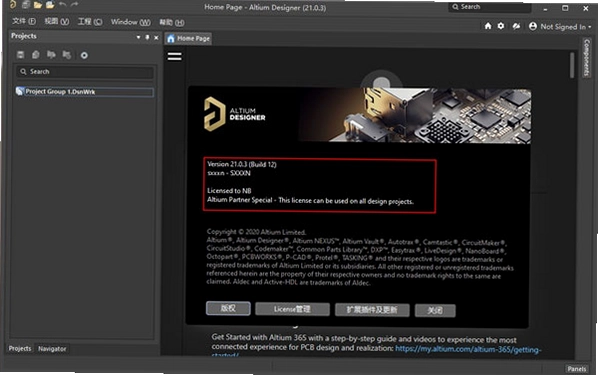This screenshot has width=598, height=375.
Task: Click the user account avatar icon
Action: point(533,26)
